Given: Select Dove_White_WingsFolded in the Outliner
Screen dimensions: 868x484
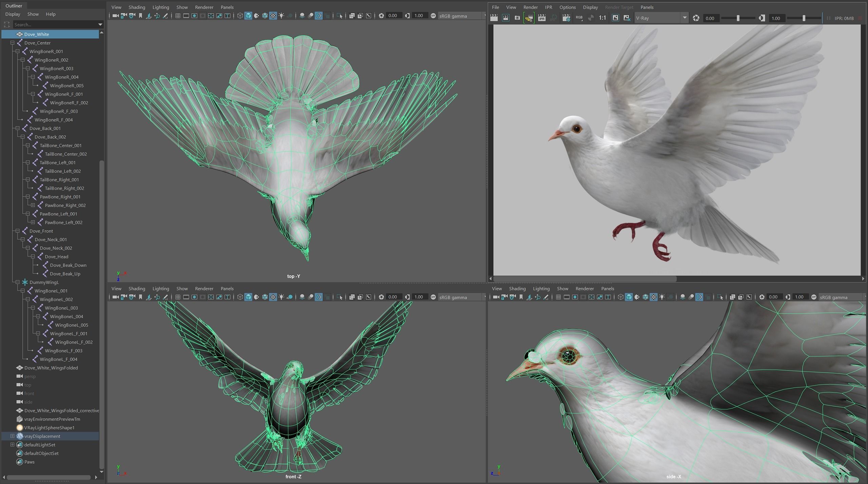Looking at the screenshot, I should (51, 368).
